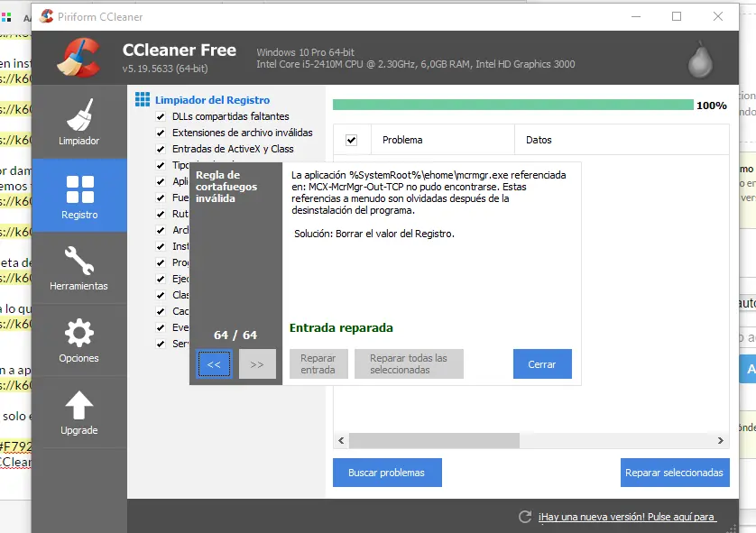Open the Limpiador section in the sidebar

[79, 123]
